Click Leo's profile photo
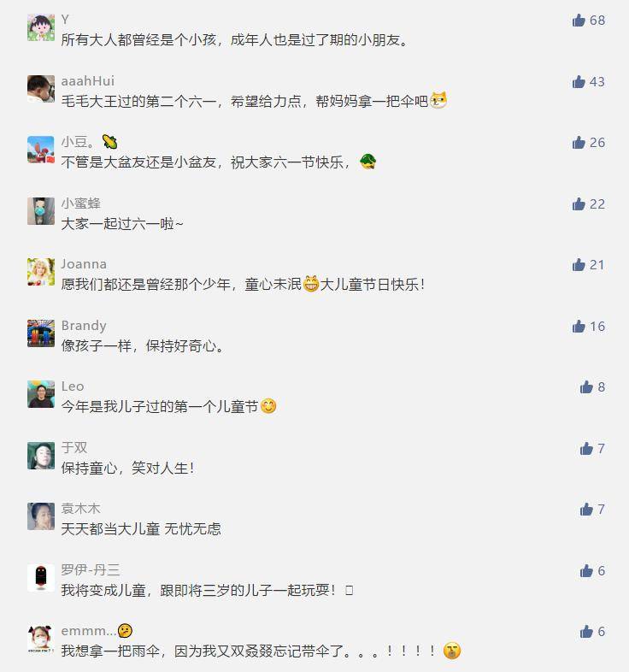The width and height of the screenshot is (629, 672). point(41,394)
